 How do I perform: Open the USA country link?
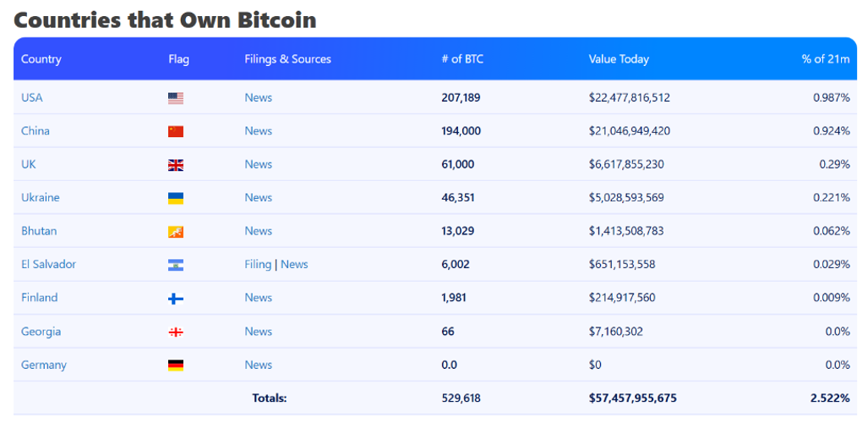point(32,98)
